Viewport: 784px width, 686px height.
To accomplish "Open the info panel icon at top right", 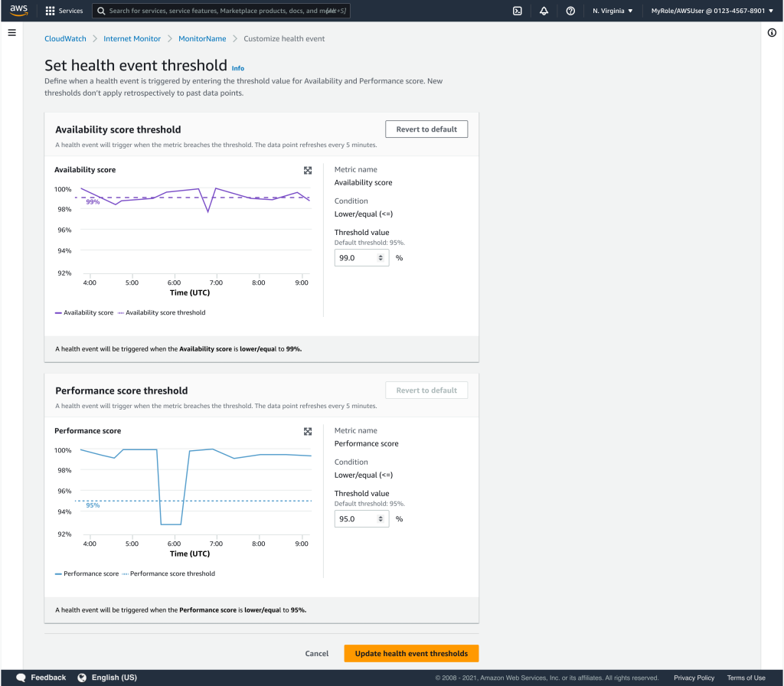I will [x=772, y=32].
